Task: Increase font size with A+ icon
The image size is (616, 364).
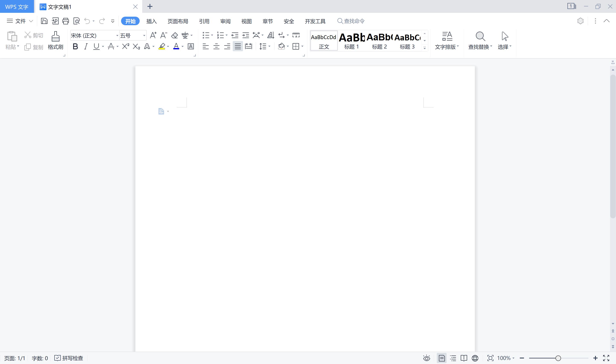Action: [x=153, y=35]
